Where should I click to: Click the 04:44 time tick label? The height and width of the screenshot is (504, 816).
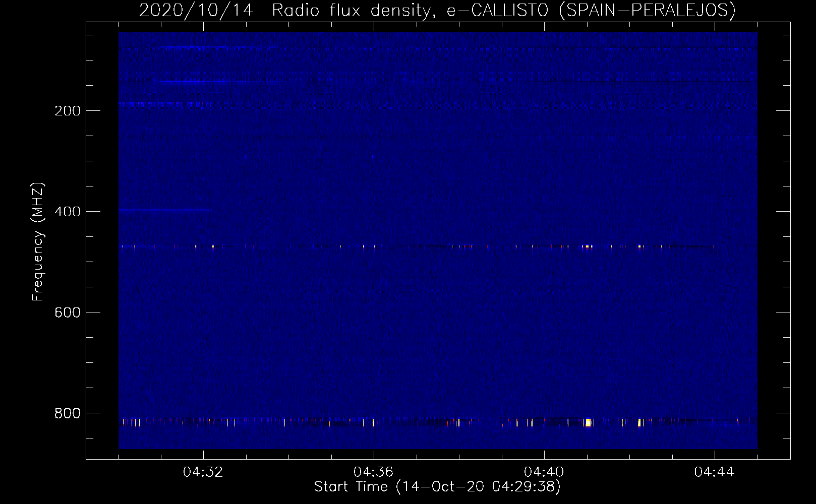click(x=715, y=472)
